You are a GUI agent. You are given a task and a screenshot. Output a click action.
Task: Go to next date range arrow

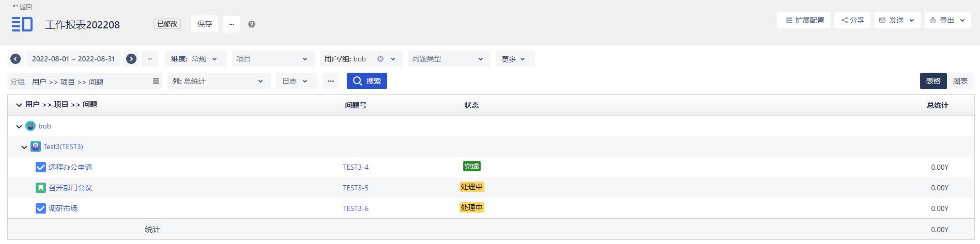[x=131, y=59]
